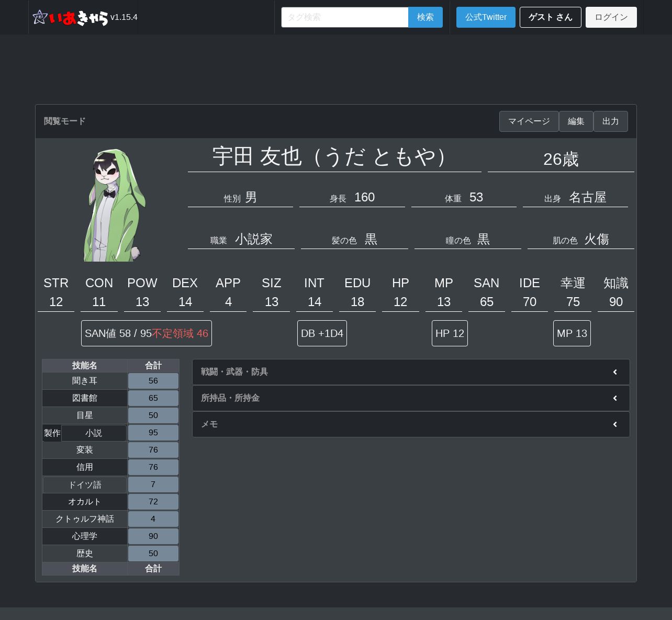Image resolution: width=672 pixels, height=620 pixels.
Task: Click the DEX value 14
Action: 185,302
